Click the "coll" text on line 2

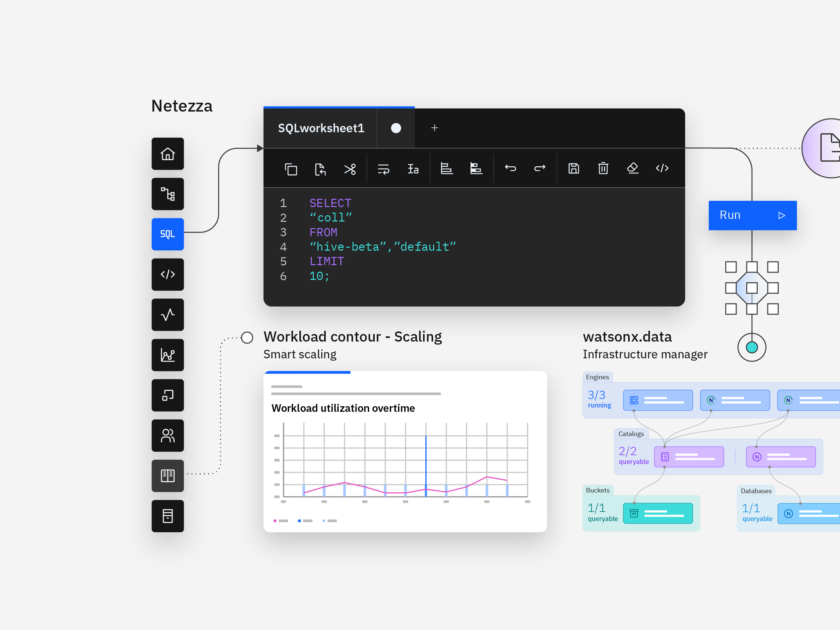point(331,218)
